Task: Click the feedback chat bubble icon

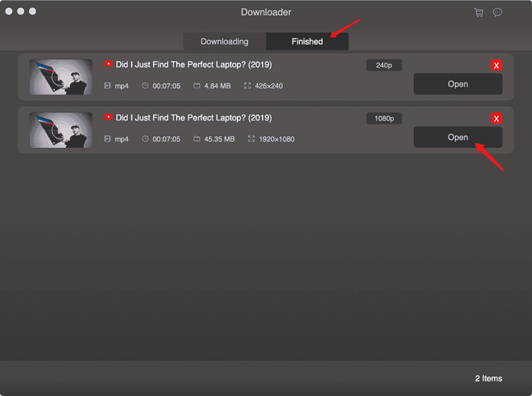Action: (x=498, y=13)
